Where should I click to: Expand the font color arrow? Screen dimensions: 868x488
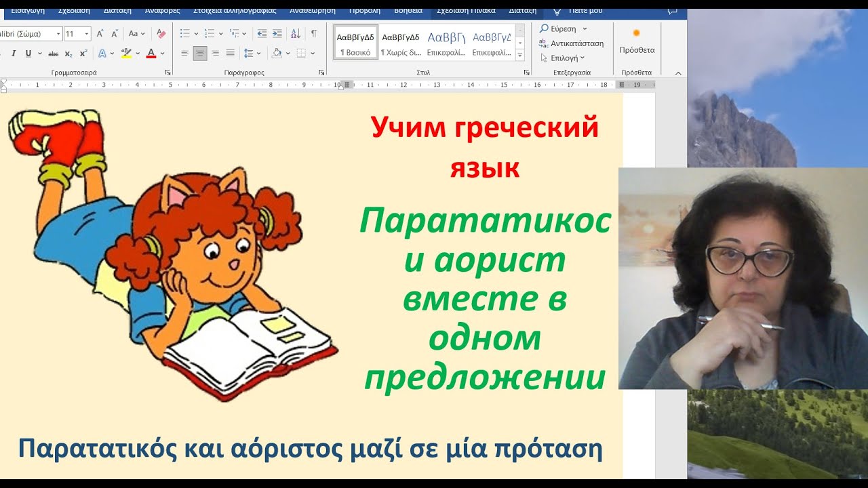[x=163, y=53]
